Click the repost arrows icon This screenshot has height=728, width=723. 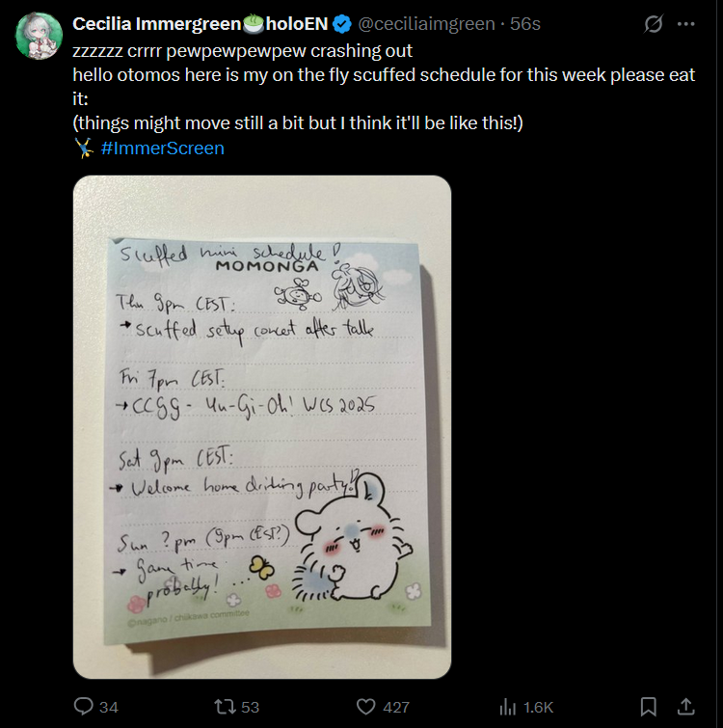click(x=225, y=707)
